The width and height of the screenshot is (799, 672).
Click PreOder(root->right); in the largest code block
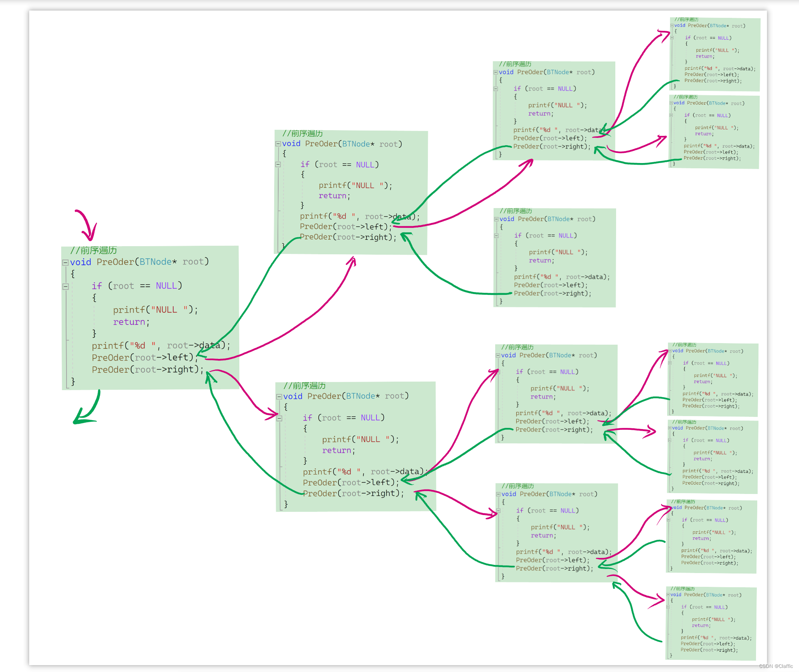coord(147,369)
